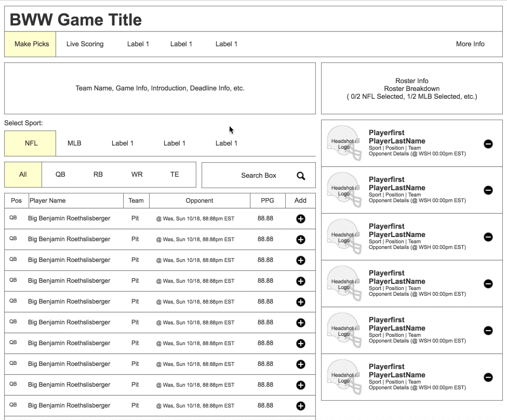This screenshot has width=507, height=420.
Task: Remove the first roster player with minus icon
Action: 488,144
